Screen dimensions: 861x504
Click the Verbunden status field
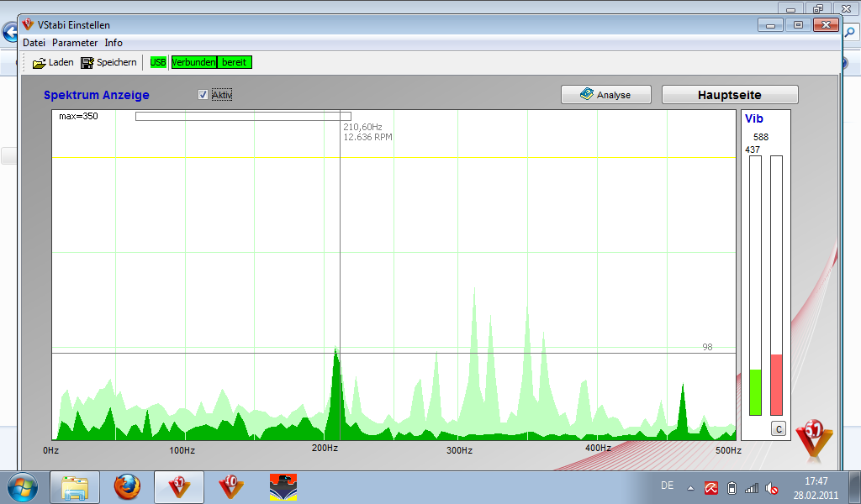tap(194, 62)
